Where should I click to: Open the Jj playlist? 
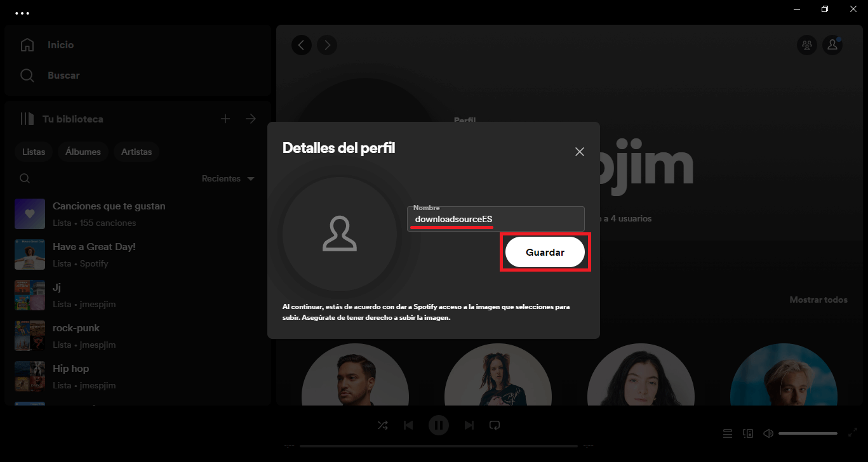tap(137, 295)
